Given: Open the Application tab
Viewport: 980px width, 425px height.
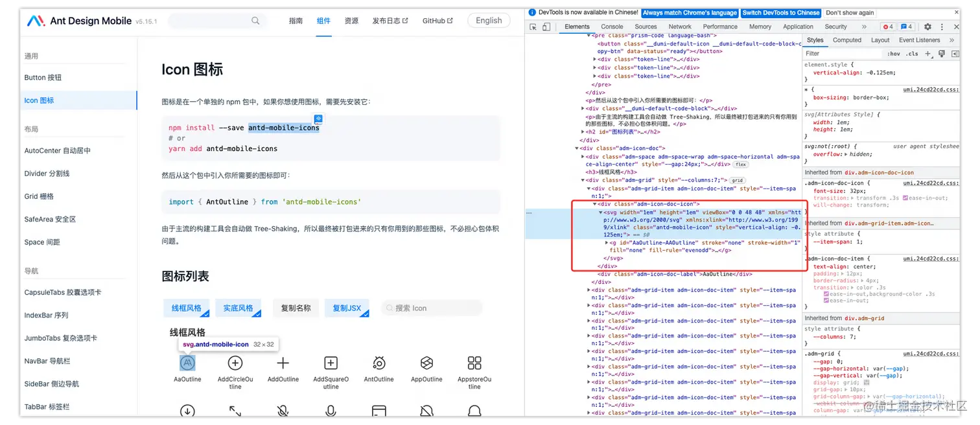Looking at the screenshot, I should point(798,27).
